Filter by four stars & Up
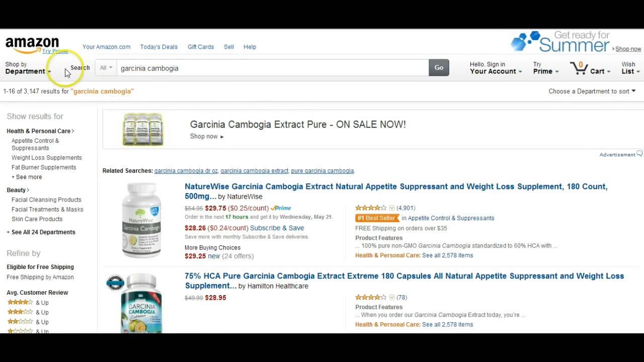Image resolution: width=644 pixels, height=362 pixels. (x=28, y=303)
